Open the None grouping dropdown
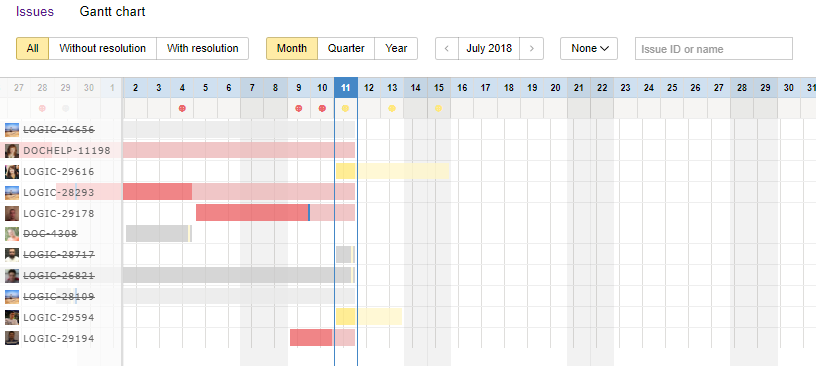This screenshot has height=366, width=816. [589, 48]
